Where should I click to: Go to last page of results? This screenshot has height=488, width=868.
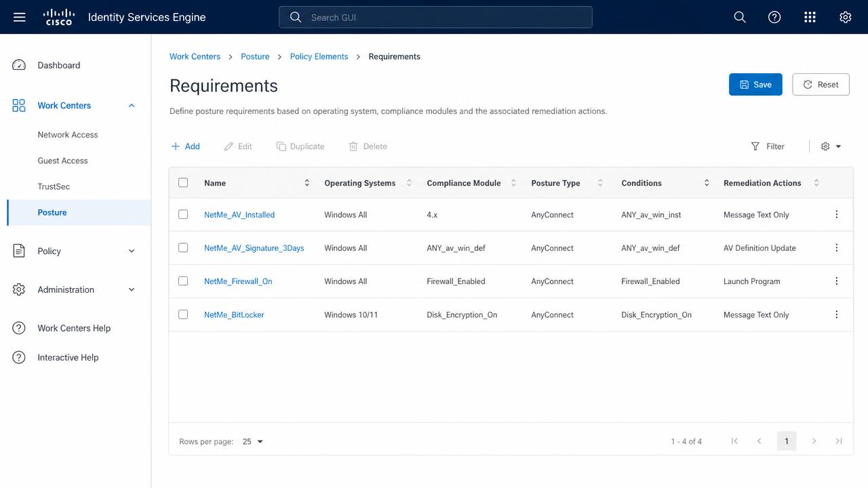pos(839,441)
